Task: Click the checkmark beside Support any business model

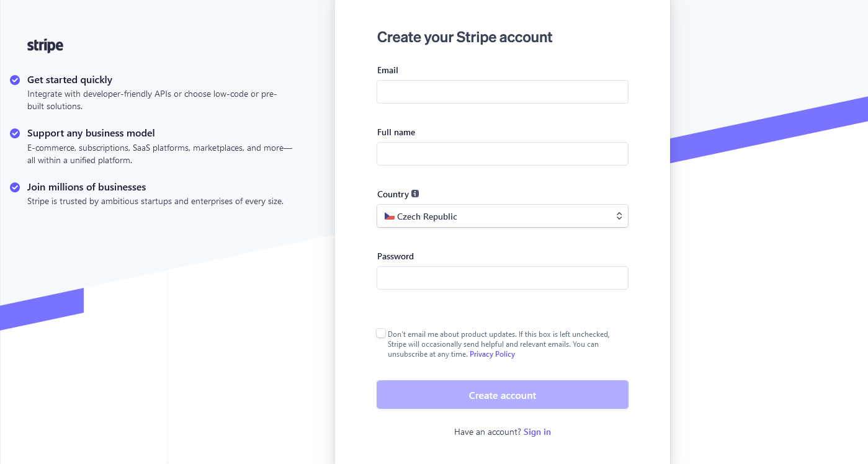Action: 15,133
